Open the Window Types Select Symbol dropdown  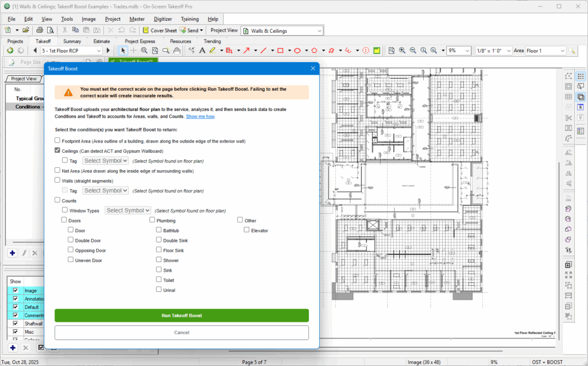tap(127, 211)
